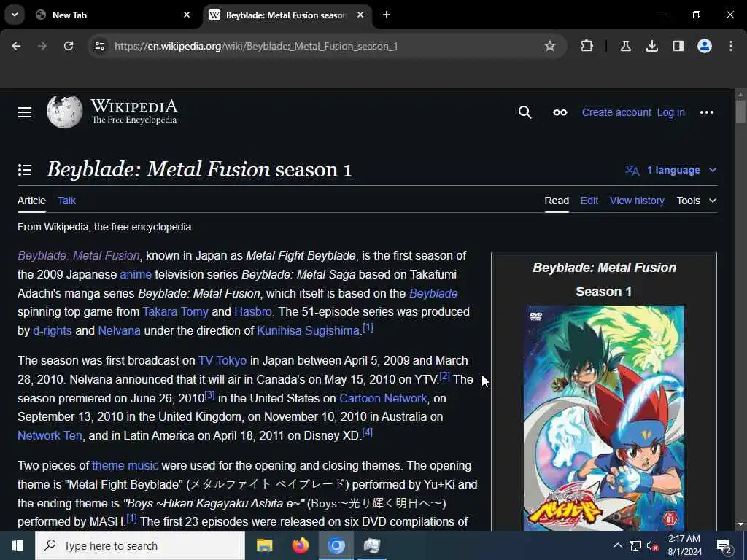Open citation reference [2]
The image size is (747, 560).
[x=444, y=376]
